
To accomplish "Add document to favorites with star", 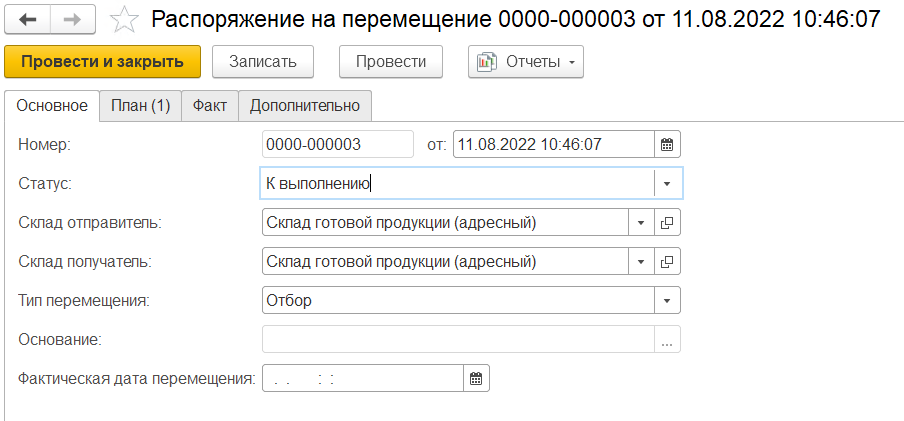I will tap(124, 19).
